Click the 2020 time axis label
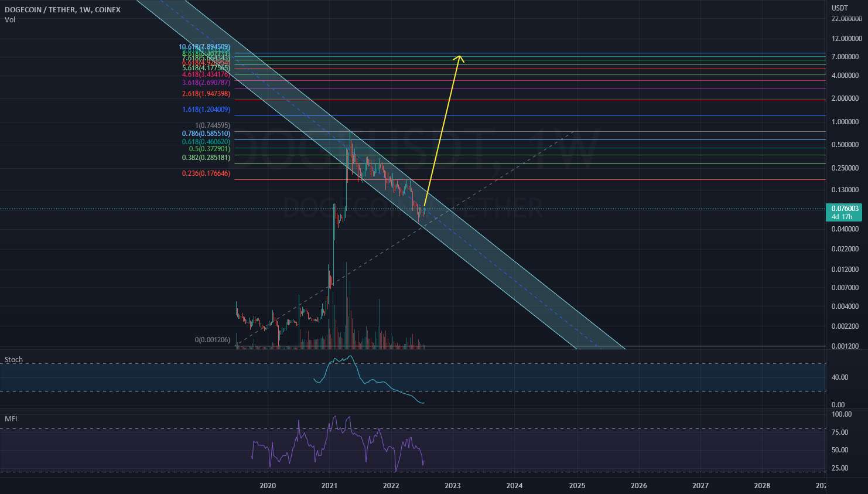 [268, 486]
